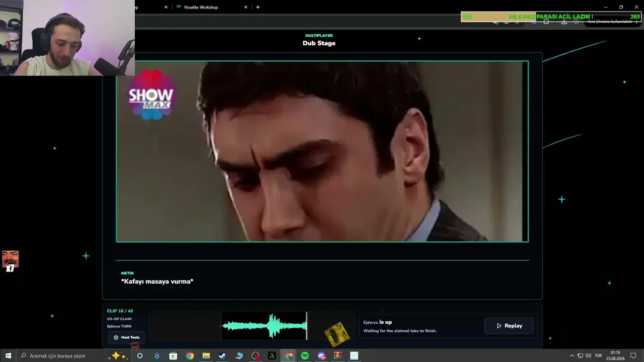The height and width of the screenshot is (362, 644).
Task: Click "Waiting for the claimed take to finish."
Action: [x=400, y=331]
